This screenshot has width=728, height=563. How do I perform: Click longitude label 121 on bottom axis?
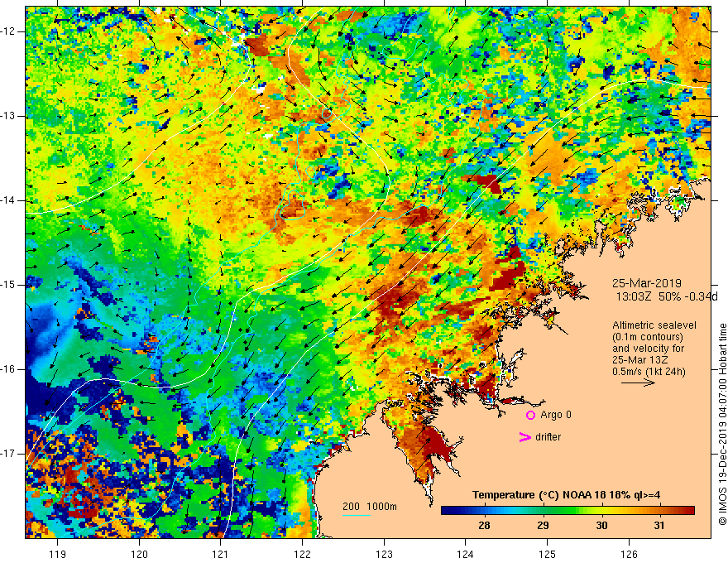(x=220, y=554)
